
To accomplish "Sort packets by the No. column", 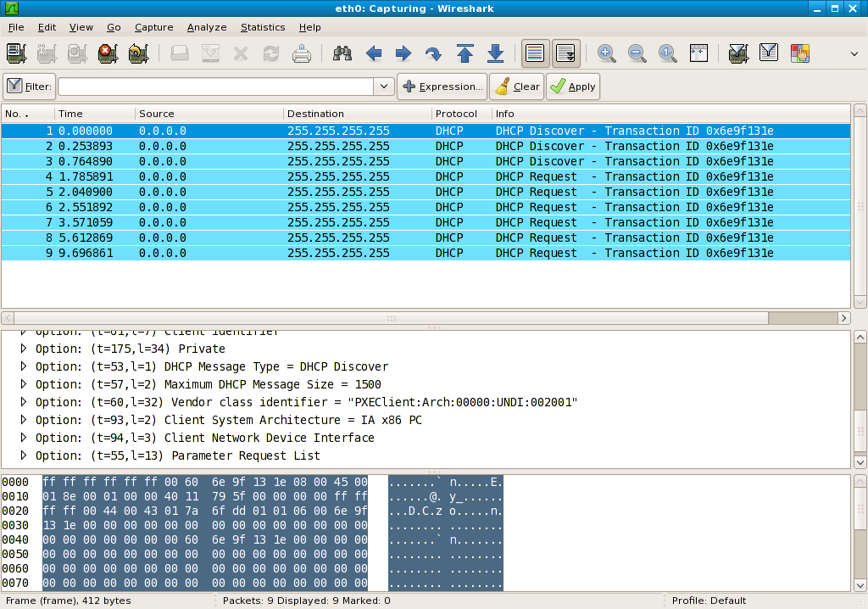I will [28, 114].
